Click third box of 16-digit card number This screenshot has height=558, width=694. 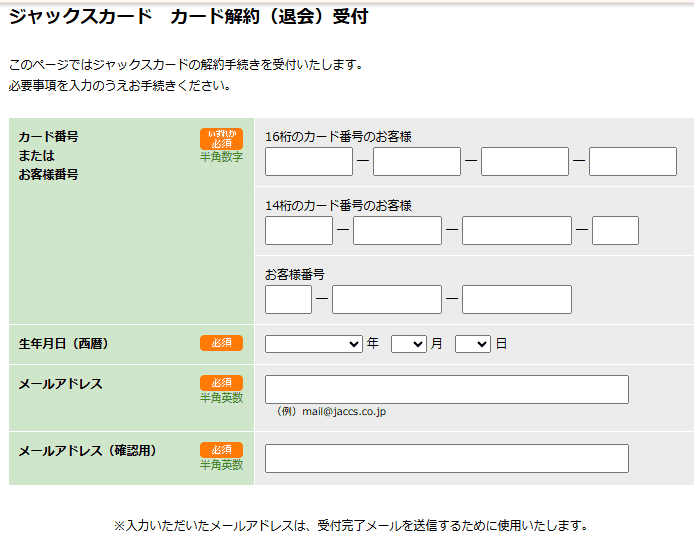click(525, 162)
